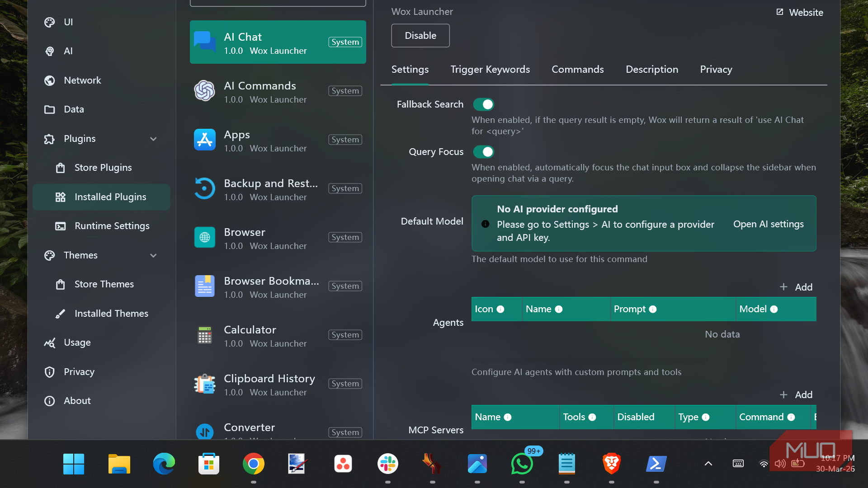
Task: Select the AI Commands plugin icon
Action: [x=205, y=91]
